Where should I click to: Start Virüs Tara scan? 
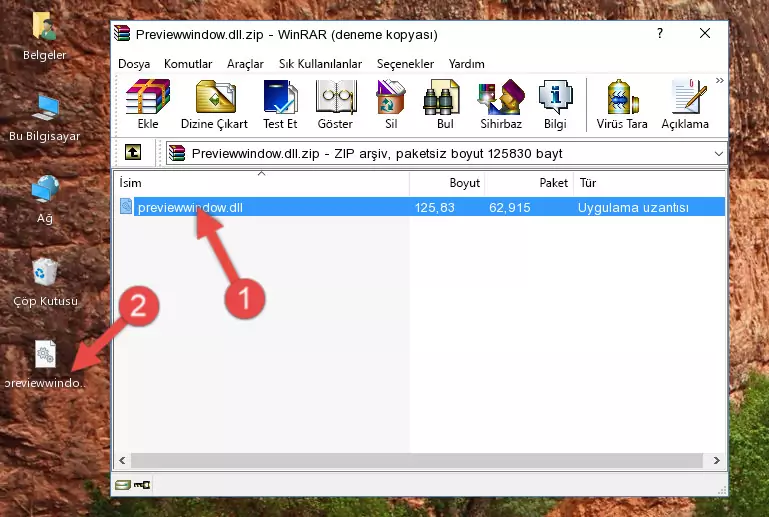(622, 104)
